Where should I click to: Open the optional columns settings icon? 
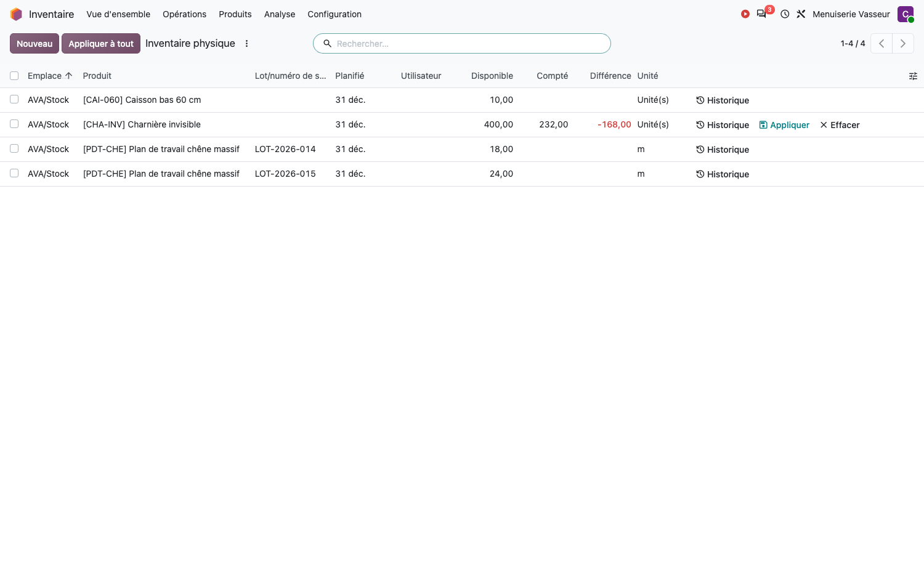pos(913,76)
